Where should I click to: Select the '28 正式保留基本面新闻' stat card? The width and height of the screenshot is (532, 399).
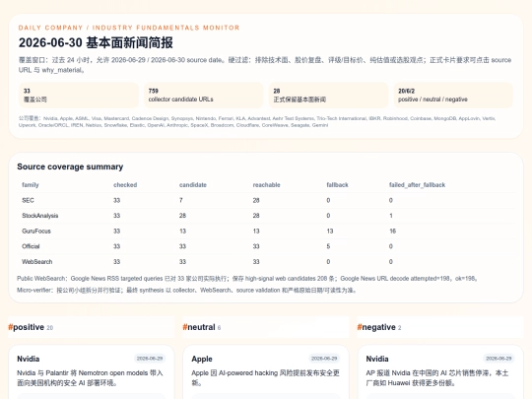328,95
